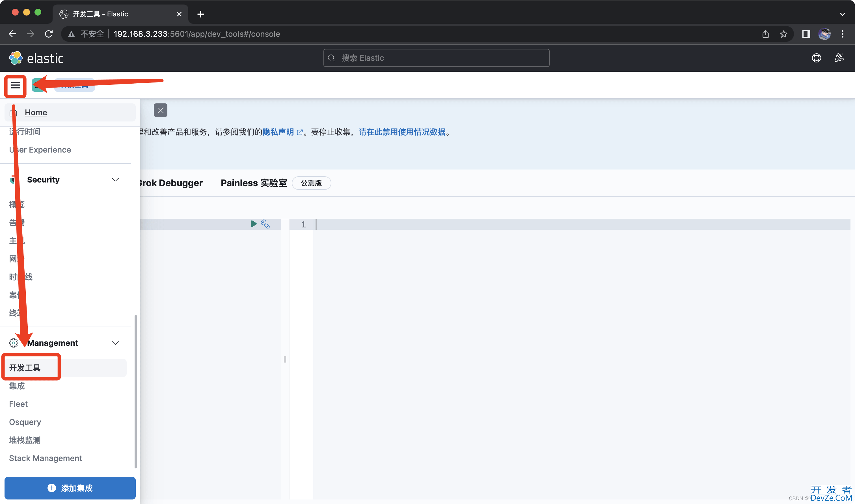The height and width of the screenshot is (504, 855).
Task: Open the Management section heading
Action: [53, 343]
